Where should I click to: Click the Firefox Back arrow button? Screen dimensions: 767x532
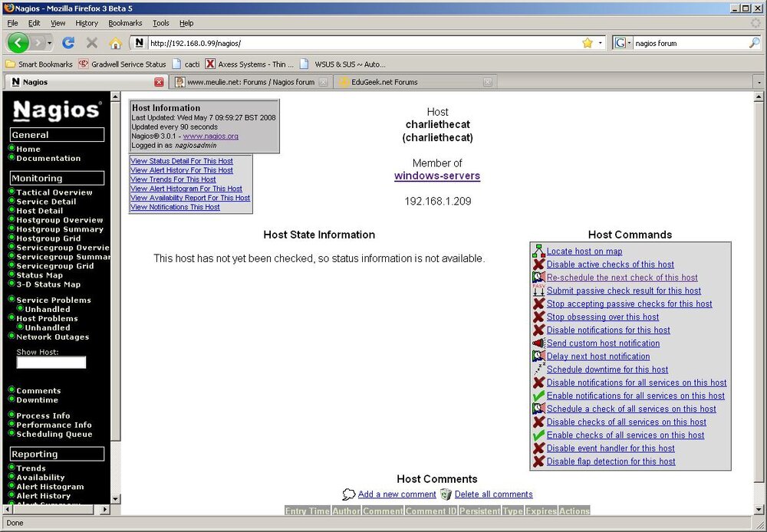tap(18, 43)
